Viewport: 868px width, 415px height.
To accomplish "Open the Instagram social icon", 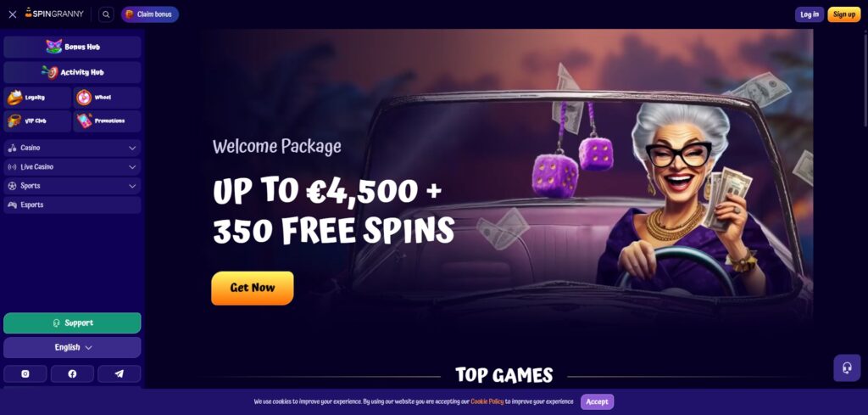I will pos(25,374).
